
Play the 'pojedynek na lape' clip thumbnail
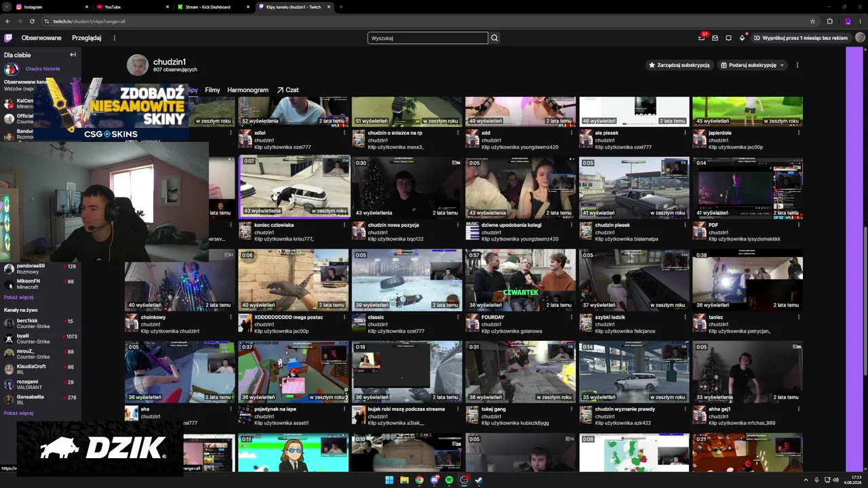click(294, 372)
